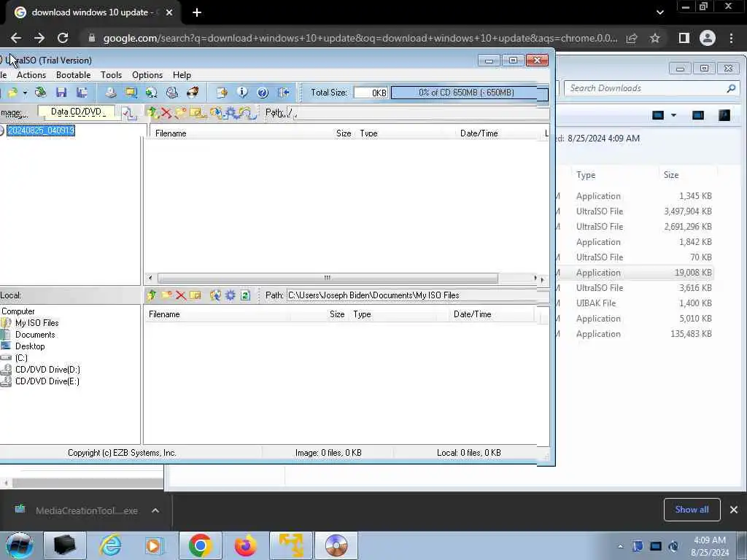This screenshot has width=747, height=560.
Task: Click the image properties checkmark icon
Action: point(128,113)
